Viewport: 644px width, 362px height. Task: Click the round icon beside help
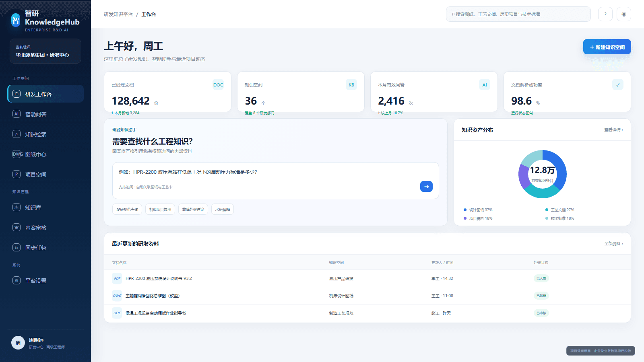(x=624, y=14)
